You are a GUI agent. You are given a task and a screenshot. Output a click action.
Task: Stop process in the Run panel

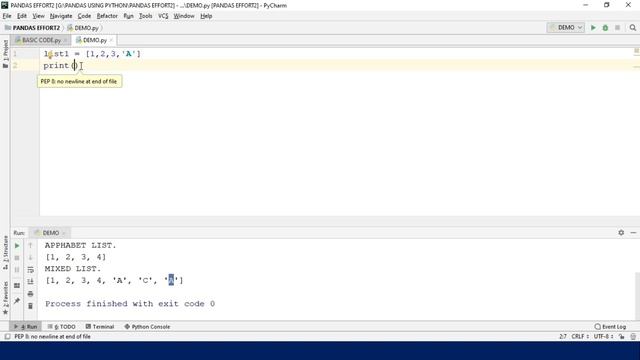[17, 258]
